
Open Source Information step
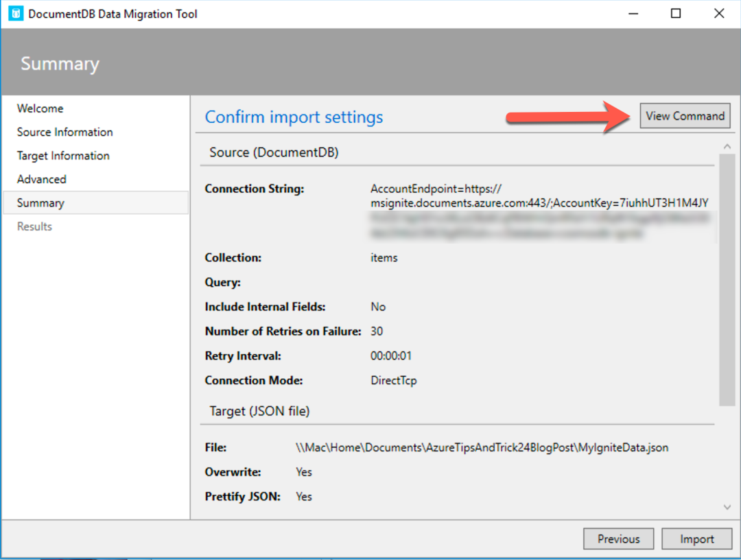coord(64,132)
